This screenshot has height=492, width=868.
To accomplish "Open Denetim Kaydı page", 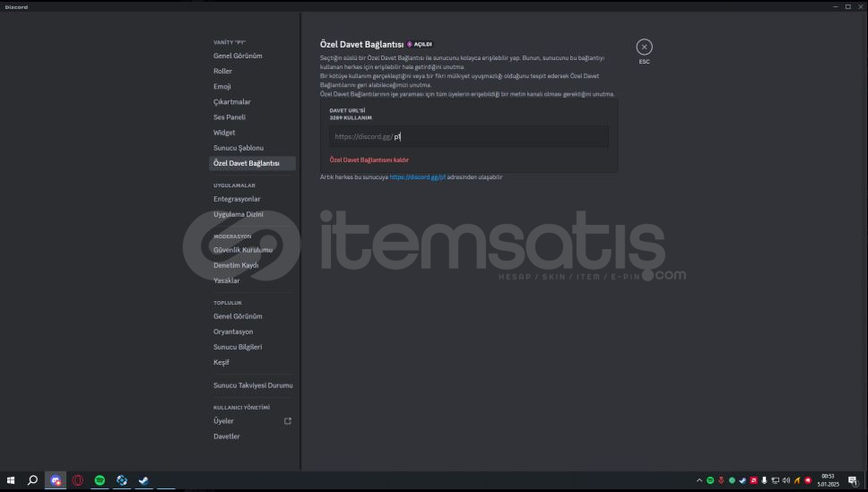I will pyautogui.click(x=236, y=265).
